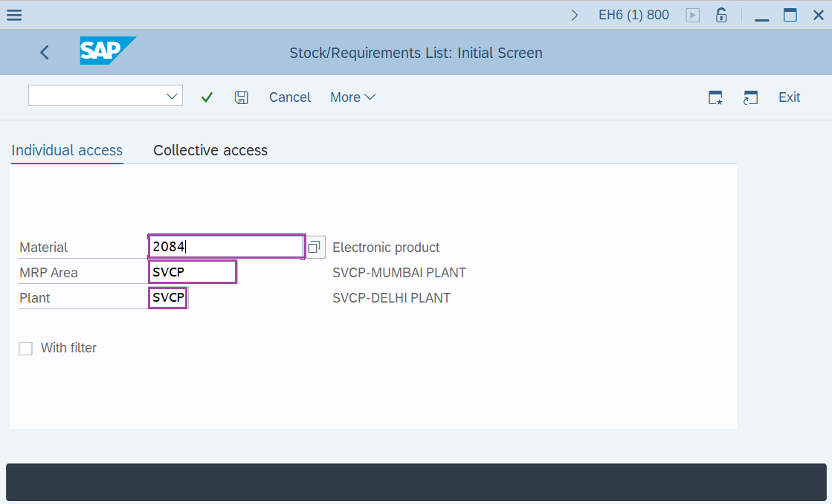
Task: Confirm entries with the green checkmark icon
Action: [207, 97]
